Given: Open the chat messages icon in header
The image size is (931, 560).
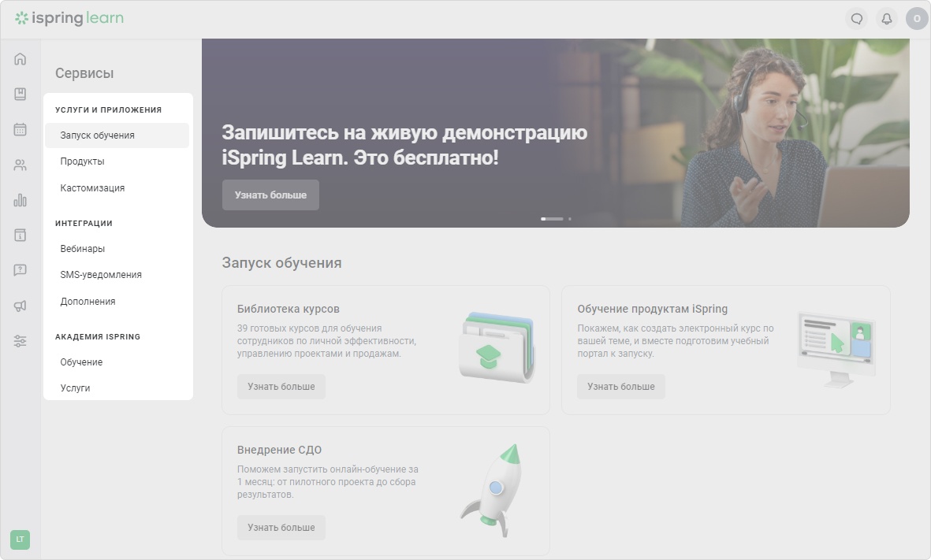Looking at the screenshot, I should click(856, 19).
